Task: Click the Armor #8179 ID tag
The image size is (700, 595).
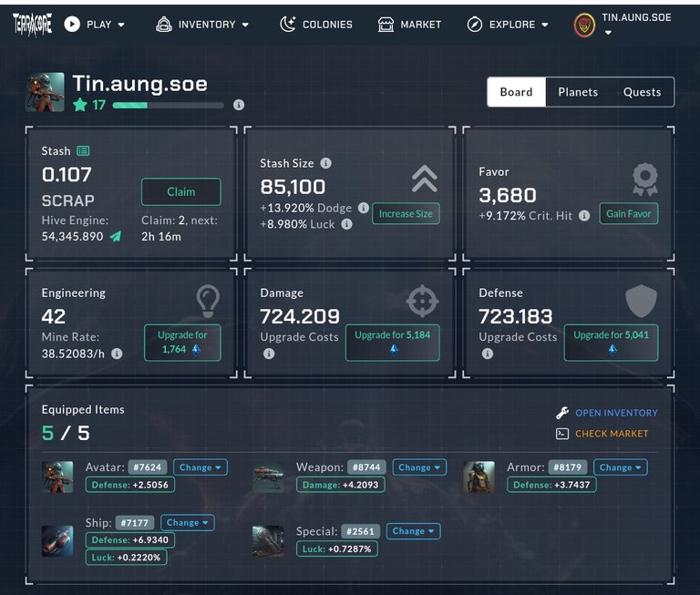Action: [568, 467]
